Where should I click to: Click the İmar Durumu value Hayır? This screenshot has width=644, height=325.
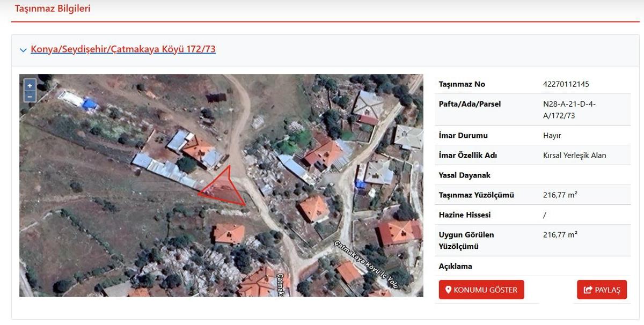552,136
